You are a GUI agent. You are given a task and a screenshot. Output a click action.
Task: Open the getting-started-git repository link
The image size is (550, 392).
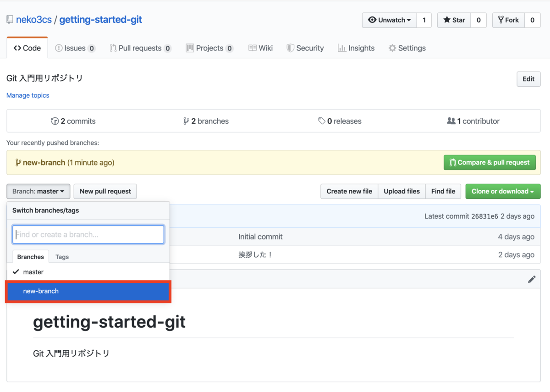101,20
